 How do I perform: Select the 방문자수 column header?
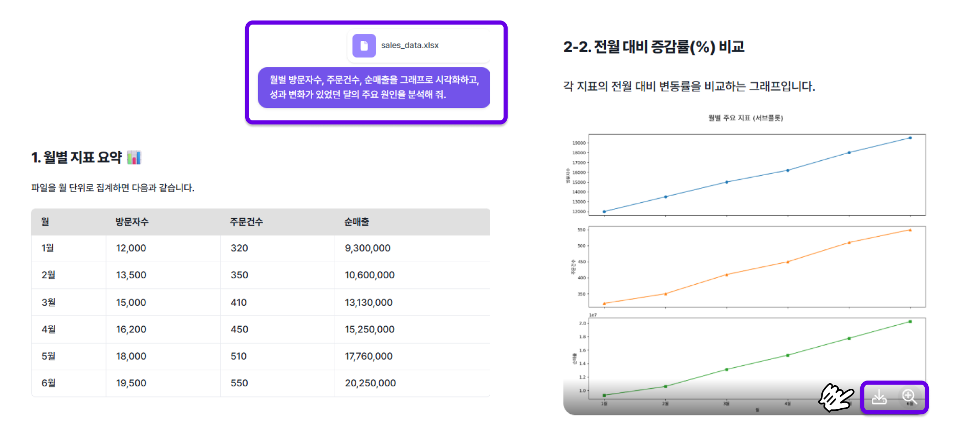[x=131, y=222]
